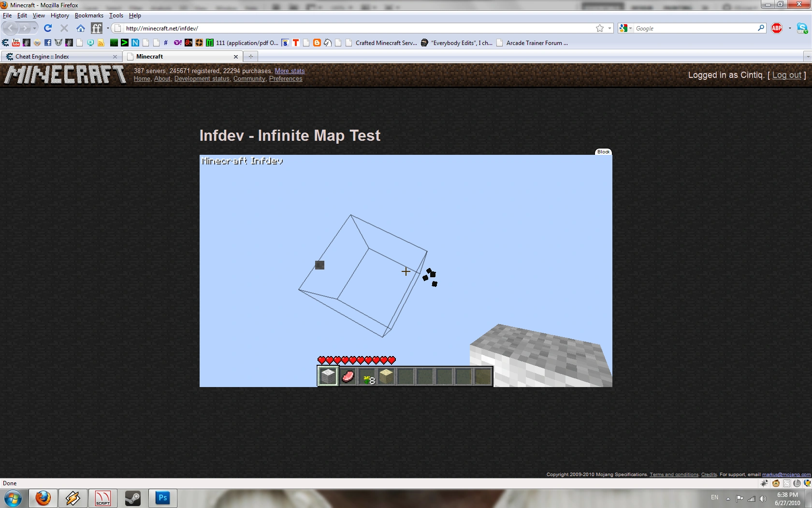Open the blue N bookmark icon
Image resolution: width=812 pixels, height=508 pixels.
(x=135, y=43)
